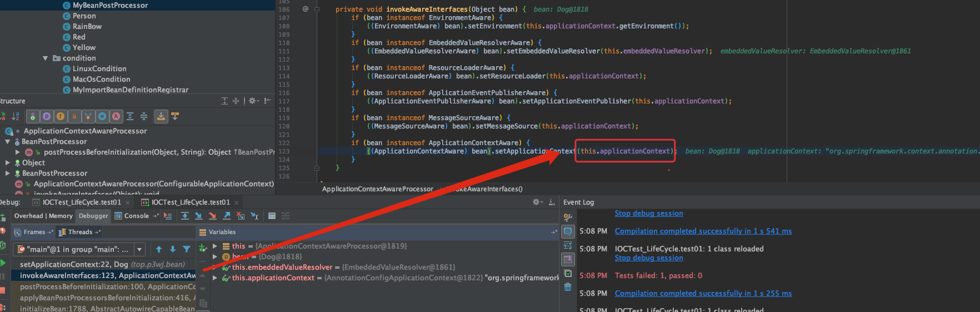This screenshot has width=980, height=312.
Task: Toggle show fields 'f' filter
Action: (x=61, y=116)
